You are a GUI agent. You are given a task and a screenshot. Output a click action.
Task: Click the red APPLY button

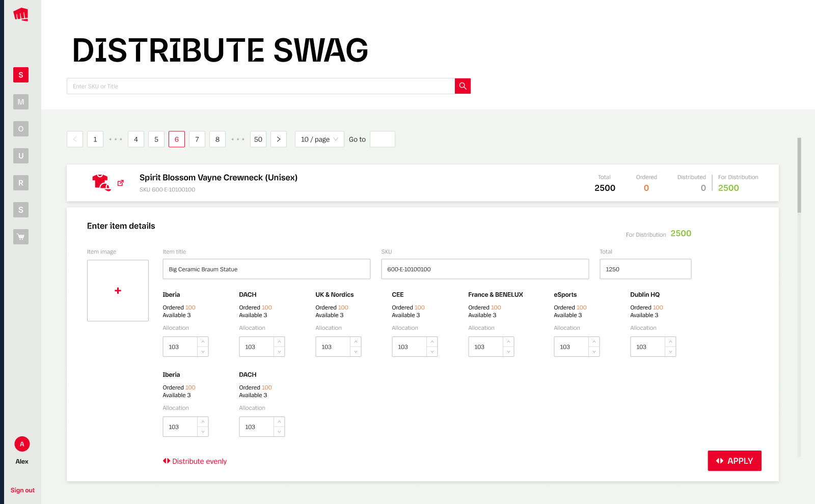(x=735, y=461)
